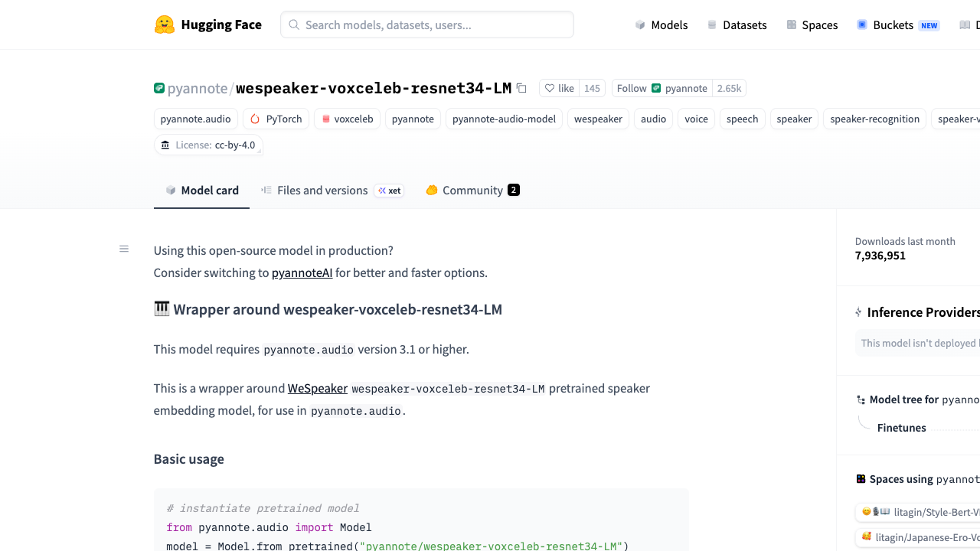
Task: Click the Docs book icon
Action: 965,24
